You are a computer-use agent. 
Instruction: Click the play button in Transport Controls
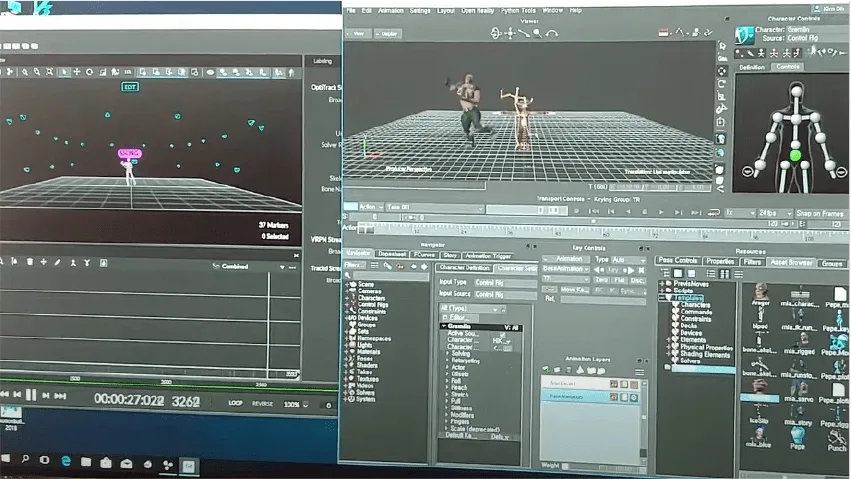(661, 212)
